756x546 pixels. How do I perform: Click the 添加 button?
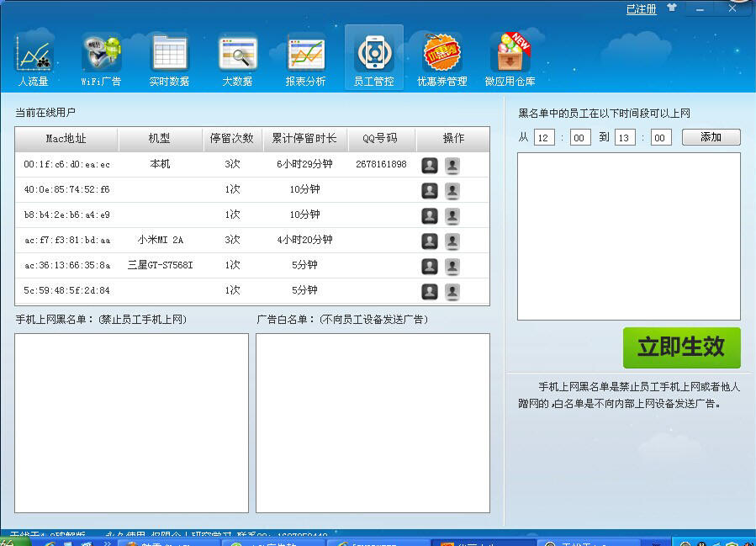(711, 137)
